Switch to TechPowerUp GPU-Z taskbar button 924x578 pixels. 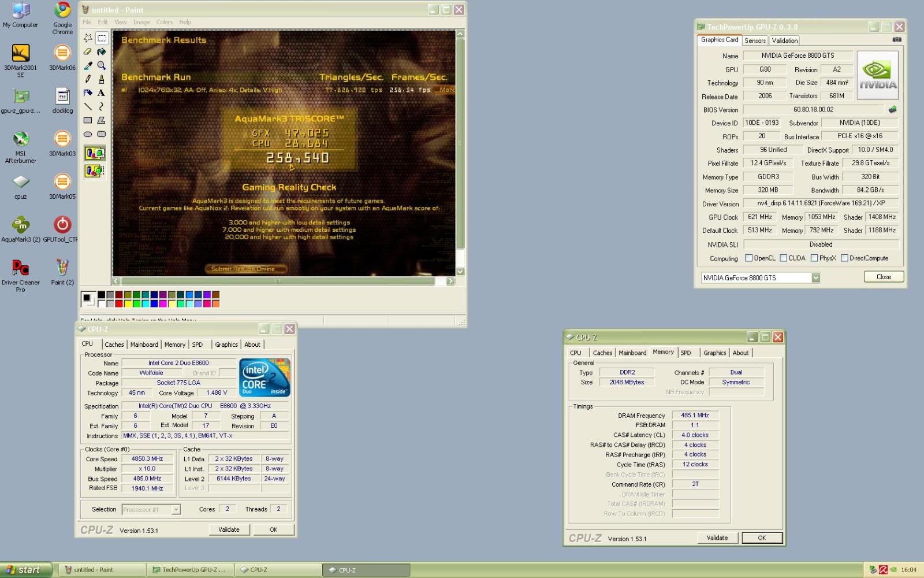[x=191, y=570]
